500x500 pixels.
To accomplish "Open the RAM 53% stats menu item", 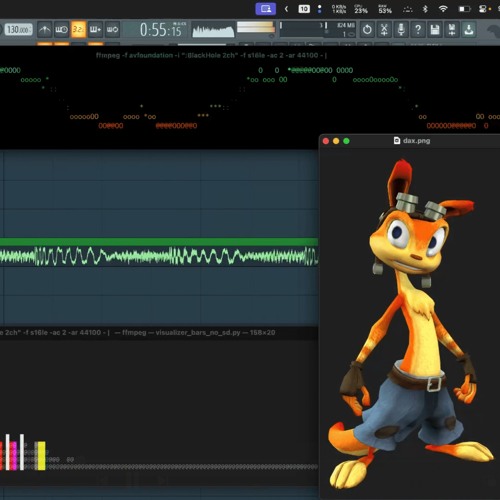I will click(385, 9).
